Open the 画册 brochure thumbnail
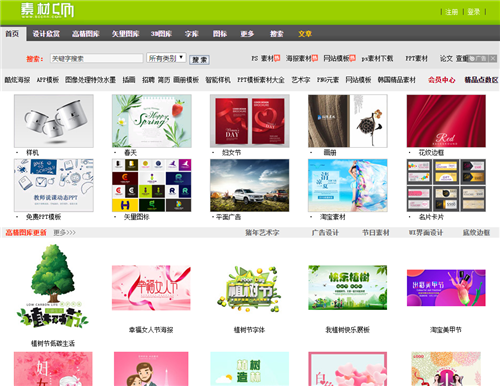This screenshot has height=386, width=500. [x=348, y=121]
